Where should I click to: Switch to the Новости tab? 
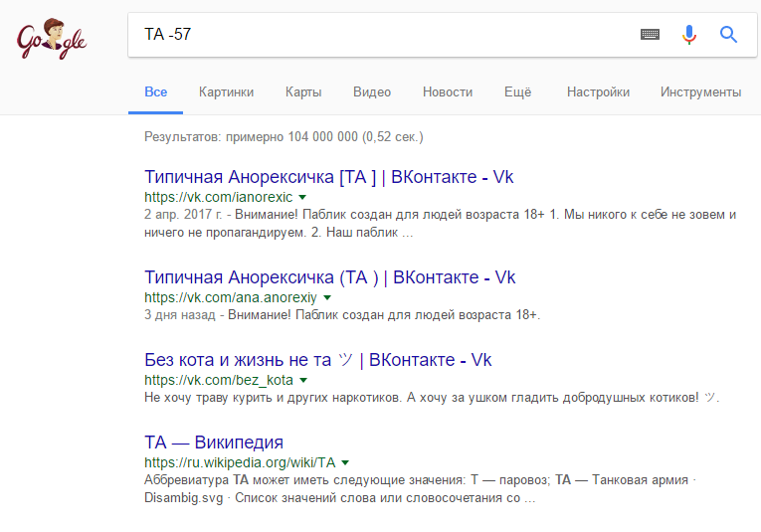448,92
